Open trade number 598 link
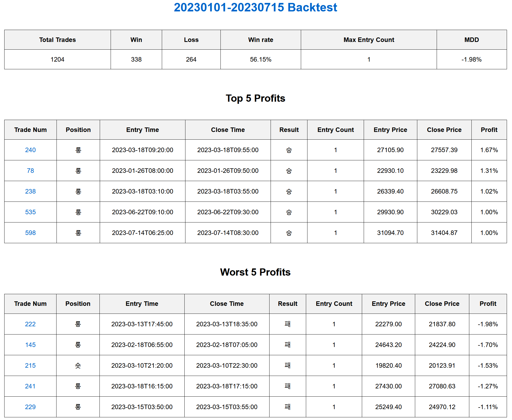Image resolution: width=512 pixels, height=420 pixels. coord(30,233)
